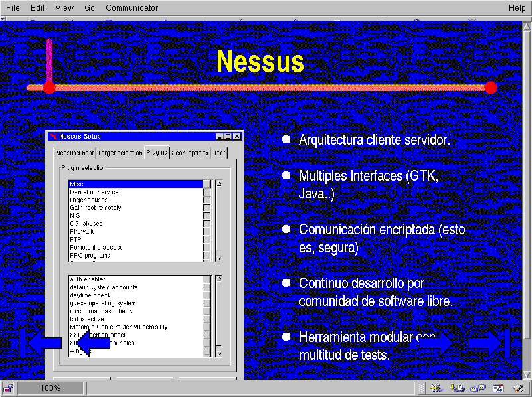Select the FTP plugin family row
This screenshot has width=532, height=397.
coord(135,240)
